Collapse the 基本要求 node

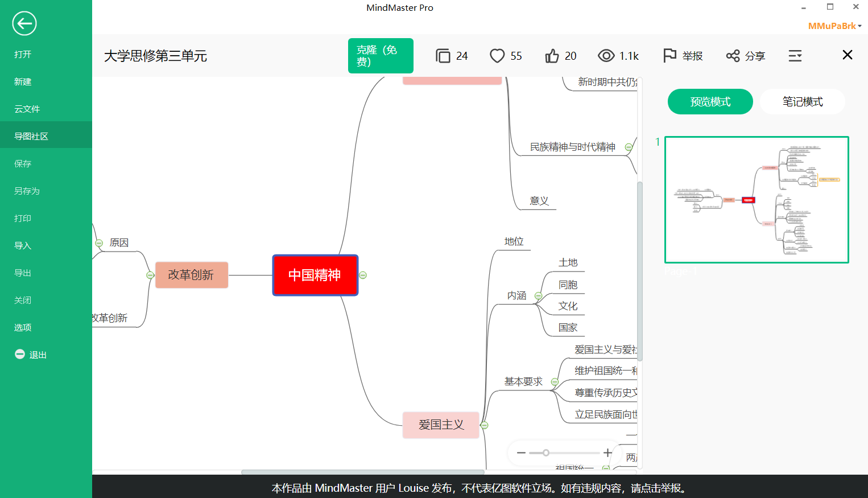(555, 382)
